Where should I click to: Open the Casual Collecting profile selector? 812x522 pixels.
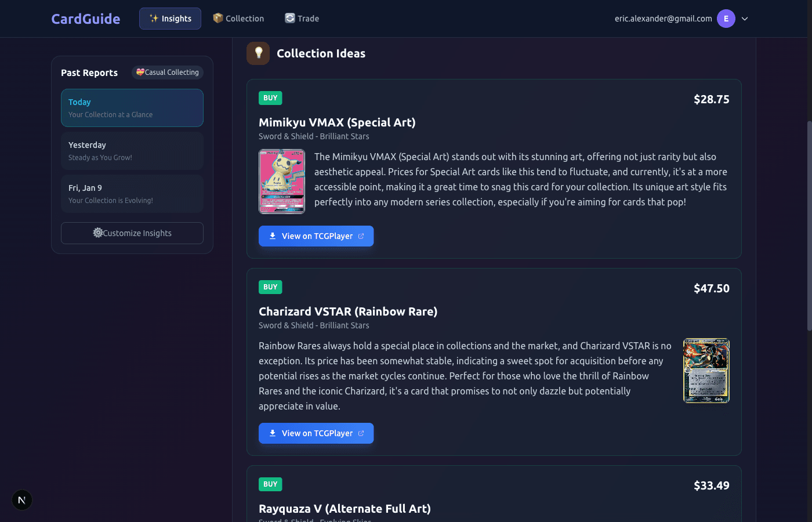(167, 72)
